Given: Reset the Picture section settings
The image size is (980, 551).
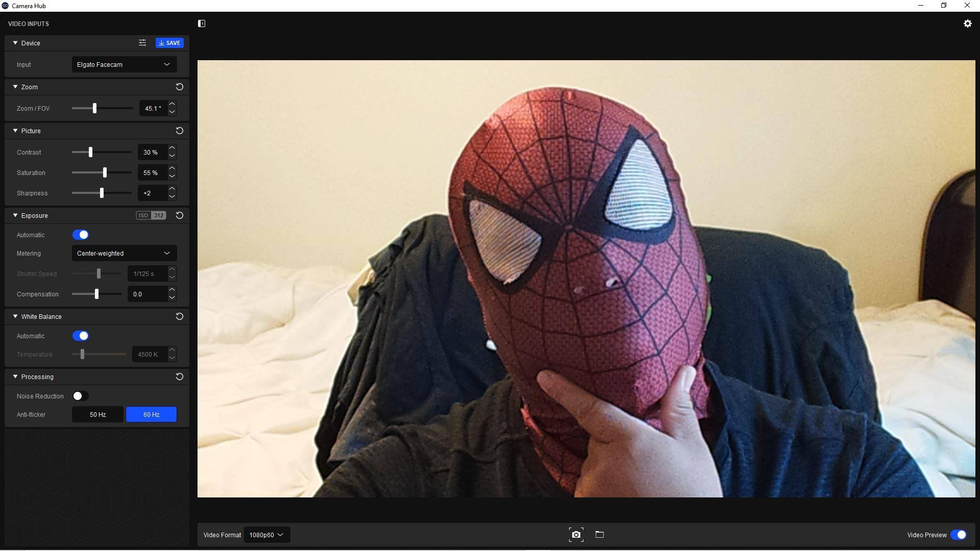Looking at the screenshot, I should pyautogui.click(x=179, y=131).
